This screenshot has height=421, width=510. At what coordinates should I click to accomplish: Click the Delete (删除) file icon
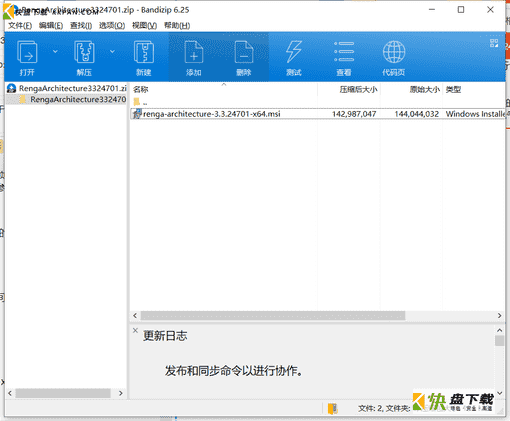(244, 52)
